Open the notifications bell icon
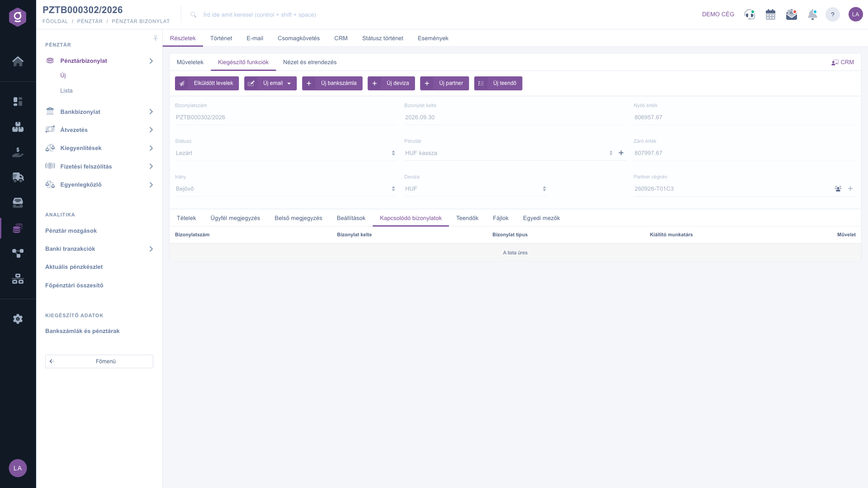Viewport: 868px width, 488px height. (812, 14)
